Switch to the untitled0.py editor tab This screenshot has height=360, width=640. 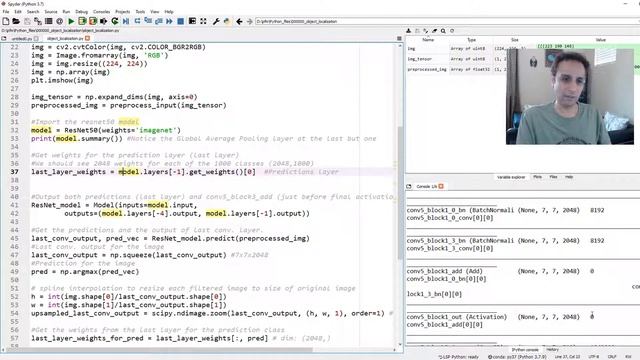point(22,38)
